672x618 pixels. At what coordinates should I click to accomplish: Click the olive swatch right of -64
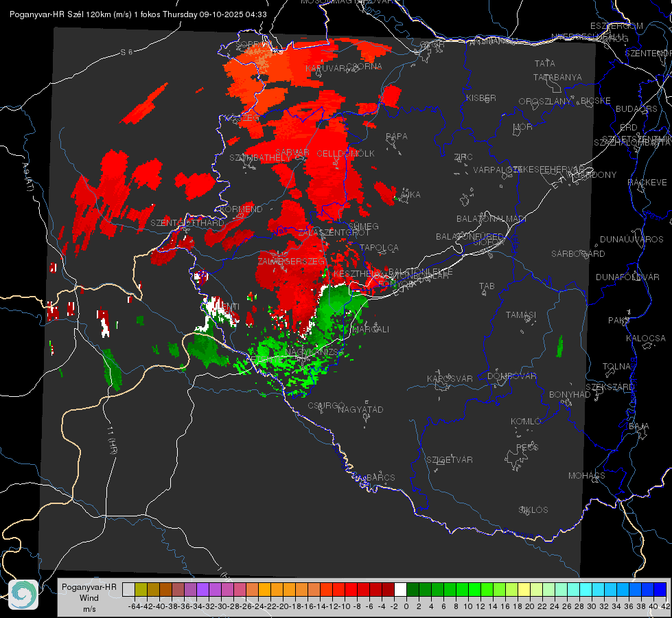[x=141, y=589]
